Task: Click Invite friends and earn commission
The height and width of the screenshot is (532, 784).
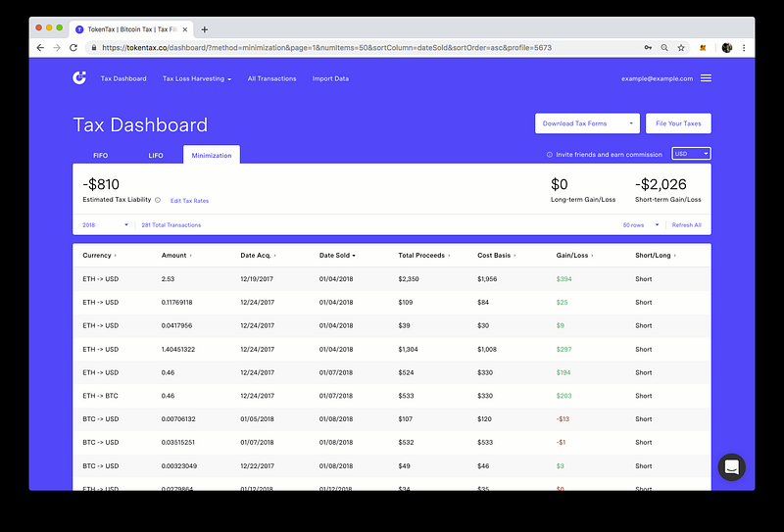Action: [x=609, y=155]
